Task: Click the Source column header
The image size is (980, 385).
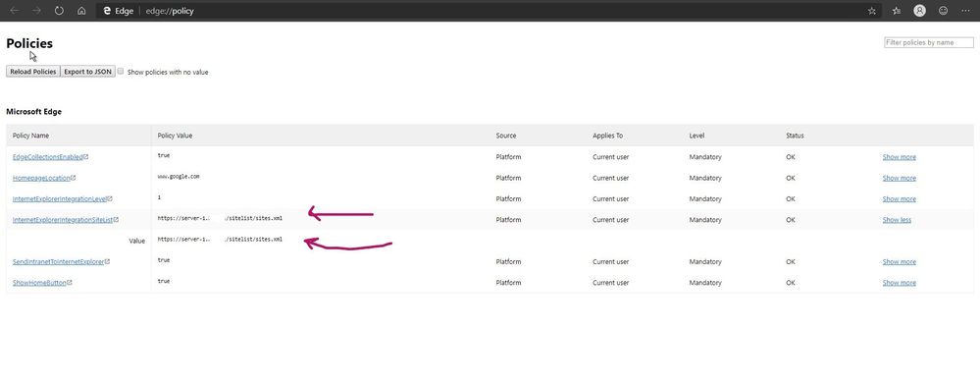Action: click(x=505, y=136)
